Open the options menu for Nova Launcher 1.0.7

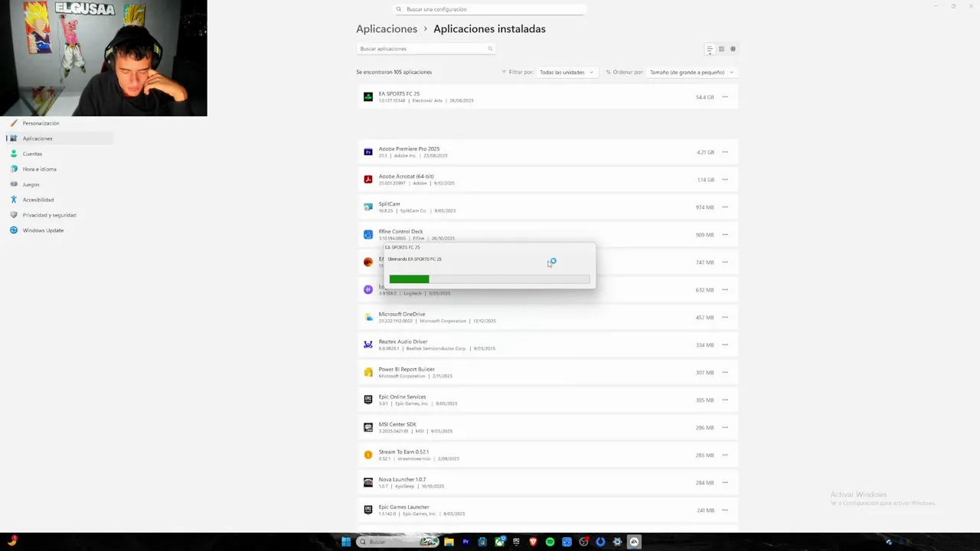[x=725, y=483]
